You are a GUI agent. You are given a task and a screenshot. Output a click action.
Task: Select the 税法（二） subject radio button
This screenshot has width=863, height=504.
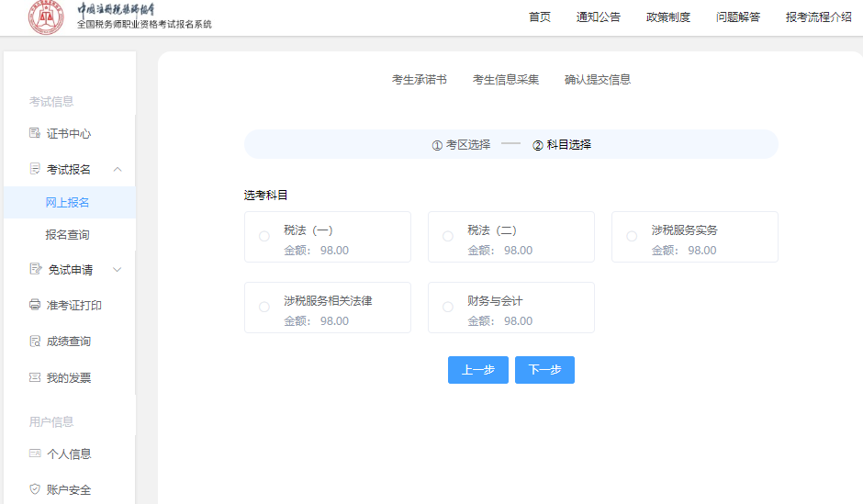448,237
